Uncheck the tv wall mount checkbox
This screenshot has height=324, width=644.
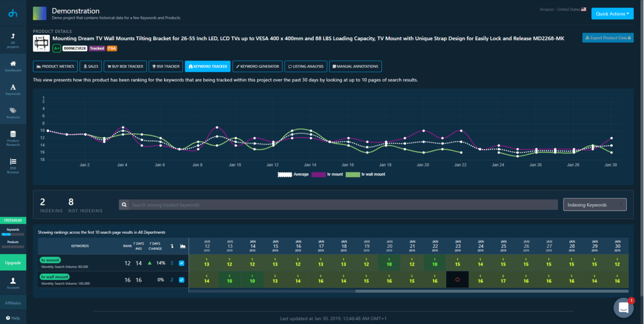point(181,279)
